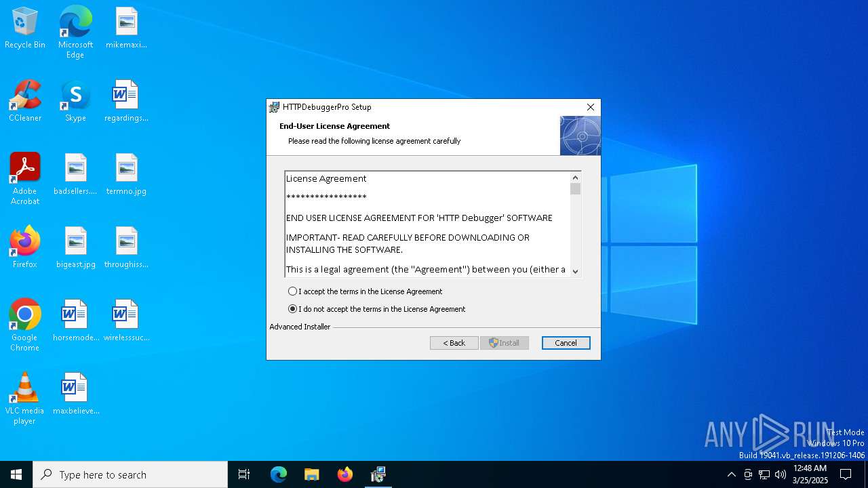Screen dimensions: 868x488
Task: Select the bigeast.jpg file on desktop
Action: pos(75,248)
